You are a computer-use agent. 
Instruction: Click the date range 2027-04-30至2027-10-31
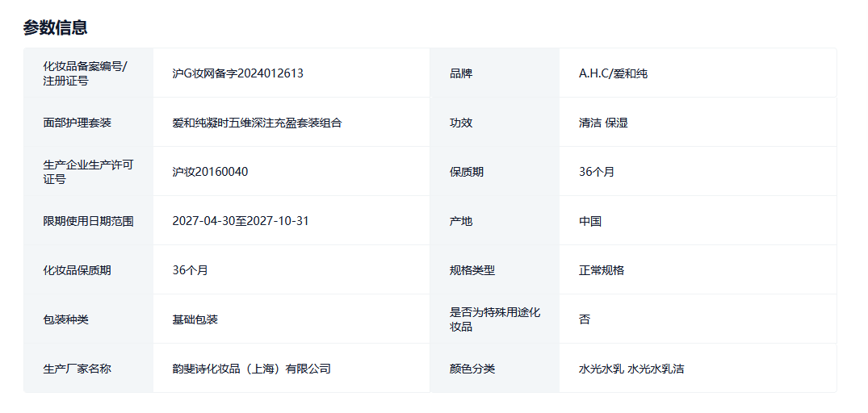coord(241,221)
